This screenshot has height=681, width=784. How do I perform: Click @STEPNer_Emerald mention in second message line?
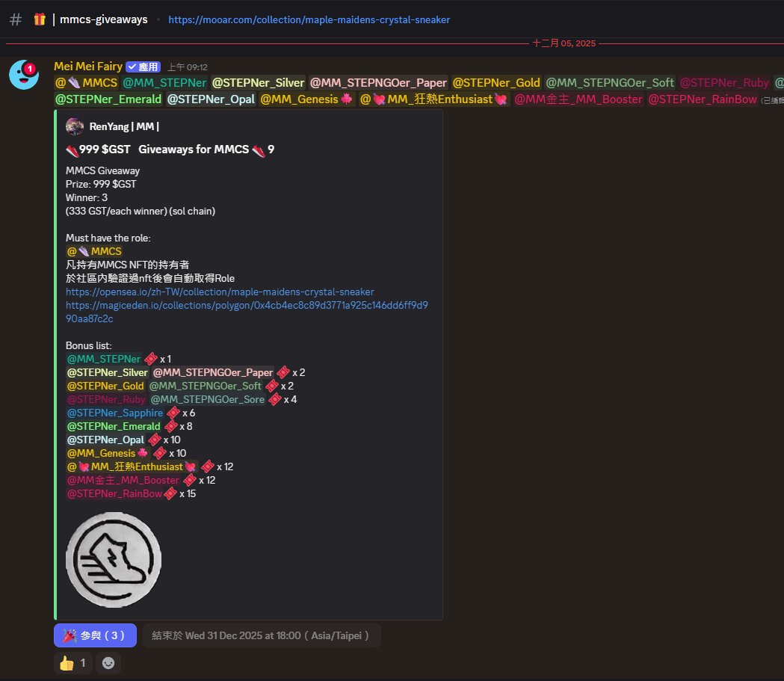[x=108, y=99]
